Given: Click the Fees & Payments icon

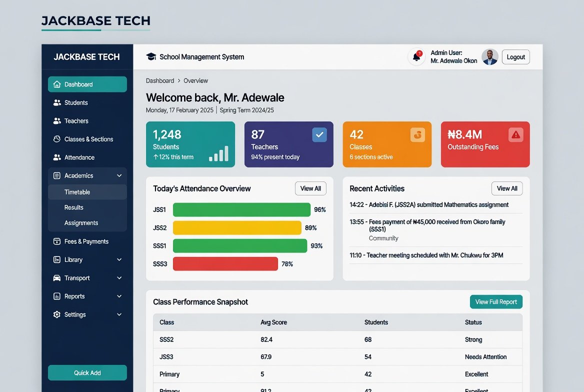Looking at the screenshot, I should pos(56,241).
